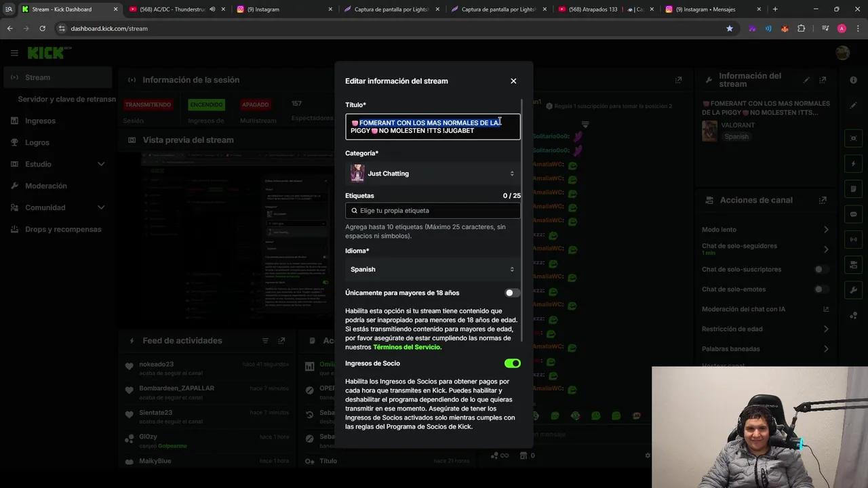Screen dimensions: 868x488
Task: Click the Bombardeen_ZAPALLAR activity entry
Action: [207, 392]
